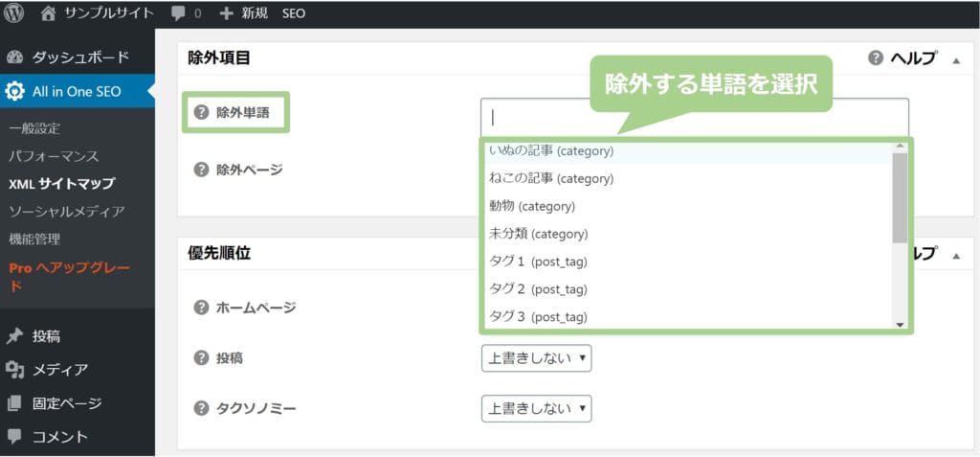Click the dropdown list scrollbar thumb

coord(900,197)
